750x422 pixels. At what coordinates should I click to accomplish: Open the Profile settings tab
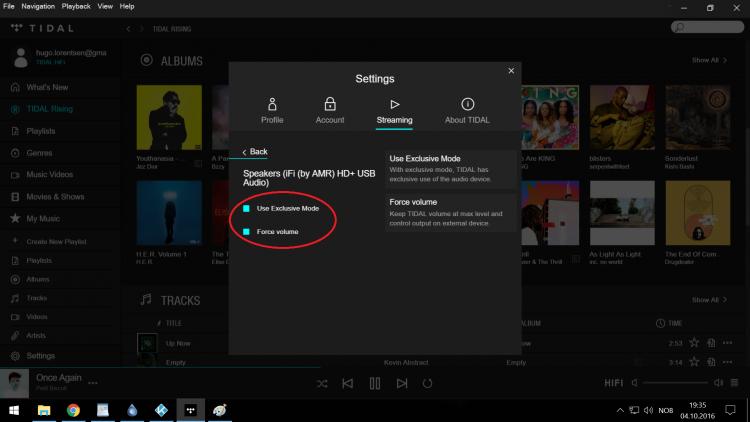pos(272,111)
